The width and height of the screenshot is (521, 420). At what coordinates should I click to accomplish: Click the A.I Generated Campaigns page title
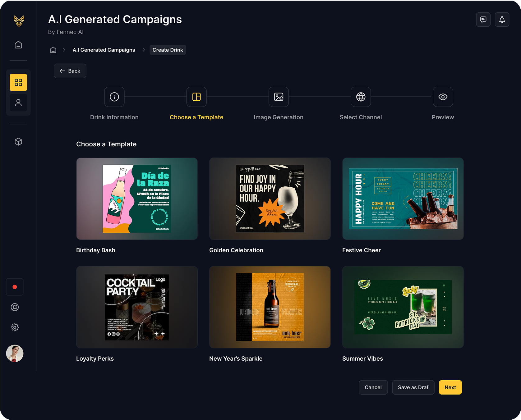(115, 20)
